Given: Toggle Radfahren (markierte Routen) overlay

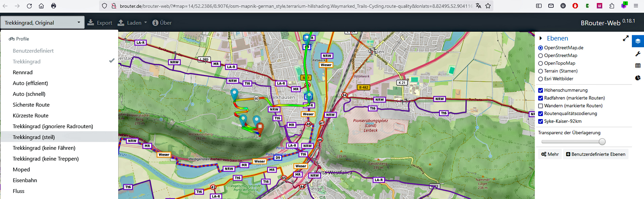Looking at the screenshot, I should click(x=540, y=98).
